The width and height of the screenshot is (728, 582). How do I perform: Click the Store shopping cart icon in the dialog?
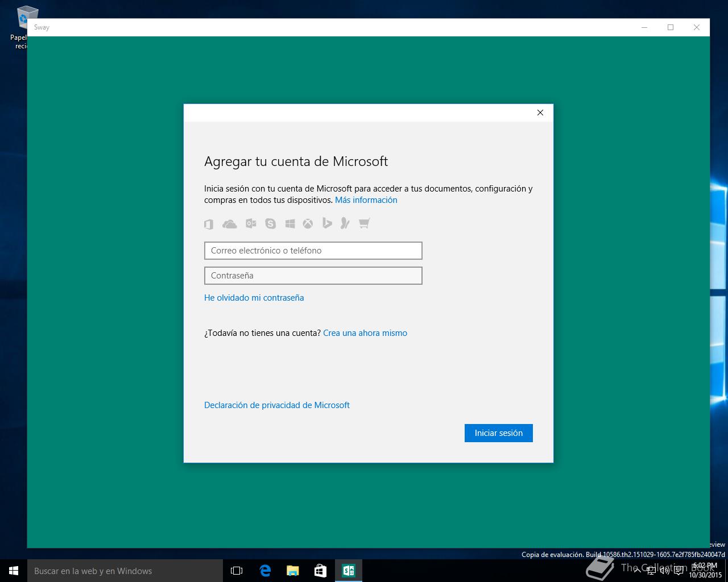click(x=365, y=223)
